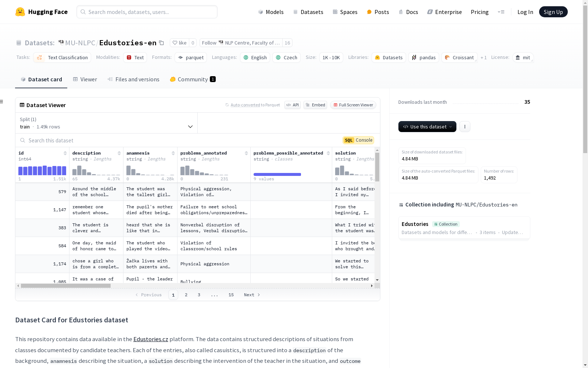This screenshot has width=588, height=368.
Task: Select the 1K - 10K size tag
Action: pos(331,57)
